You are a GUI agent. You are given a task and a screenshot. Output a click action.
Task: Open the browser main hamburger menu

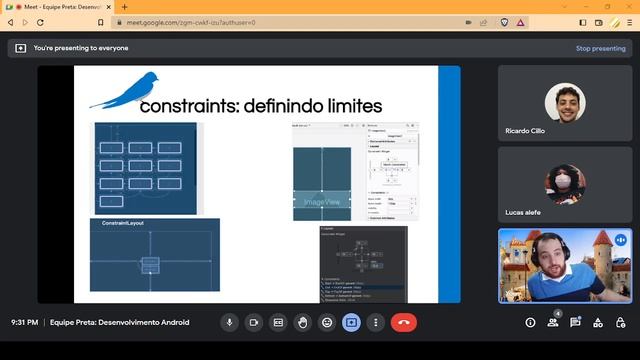coord(630,22)
